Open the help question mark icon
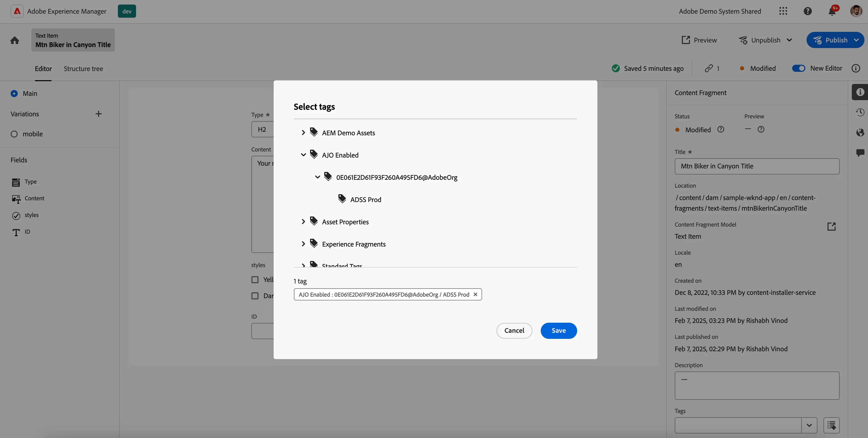 point(807,11)
